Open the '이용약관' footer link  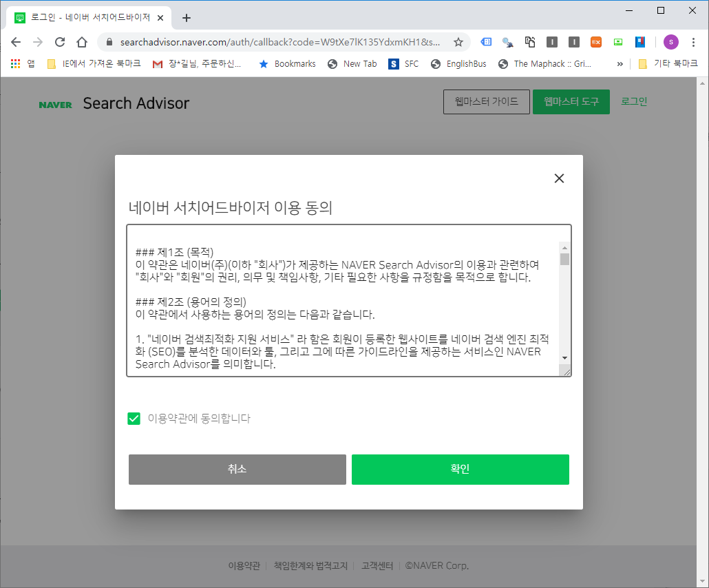pyautogui.click(x=244, y=566)
